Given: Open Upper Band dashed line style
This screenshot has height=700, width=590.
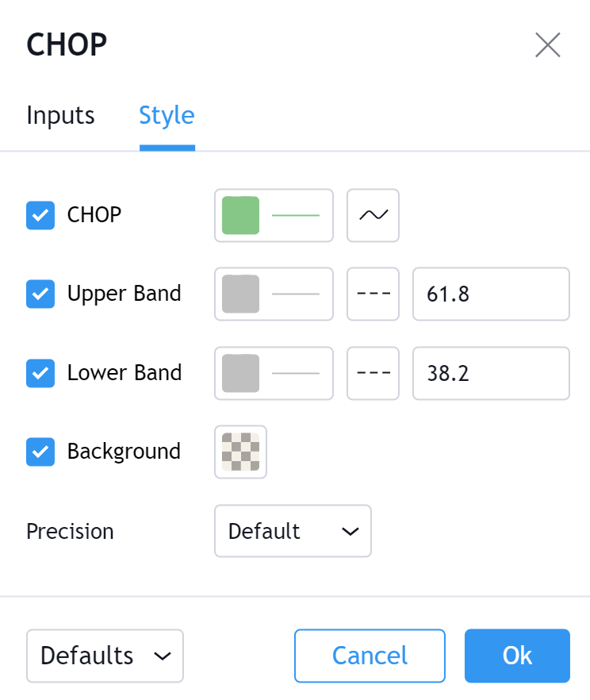Looking at the screenshot, I should pyautogui.click(x=373, y=294).
